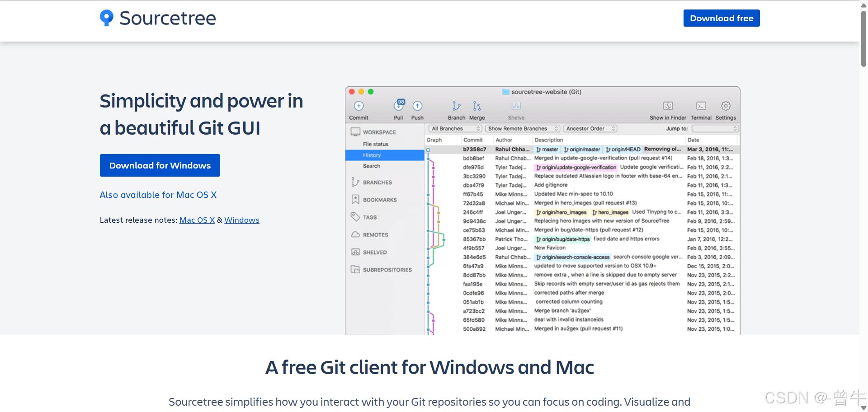This screenshot has height=412, width=868.
Task: Click the master branch label
Action: [547, 150]
